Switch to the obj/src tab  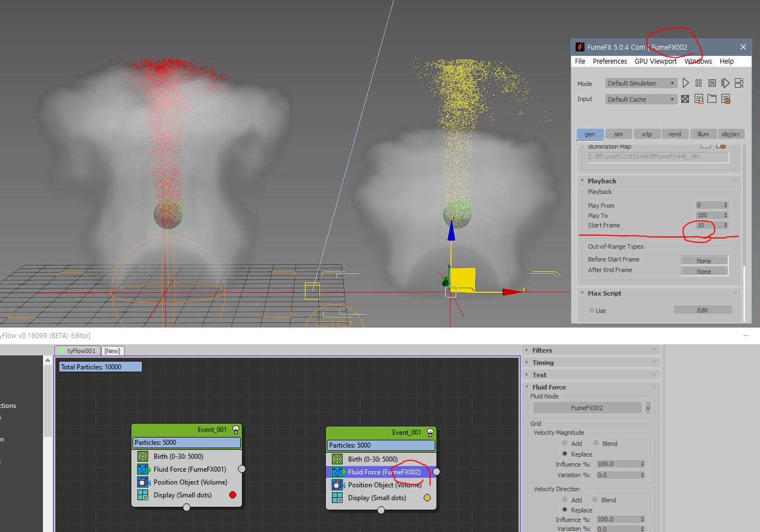[x=731, y=134]
